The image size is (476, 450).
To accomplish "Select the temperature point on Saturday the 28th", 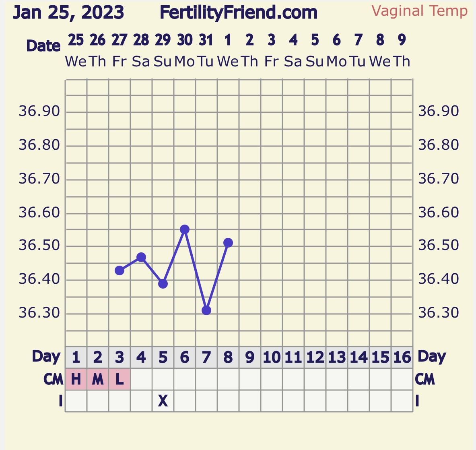I will point(141,257).
